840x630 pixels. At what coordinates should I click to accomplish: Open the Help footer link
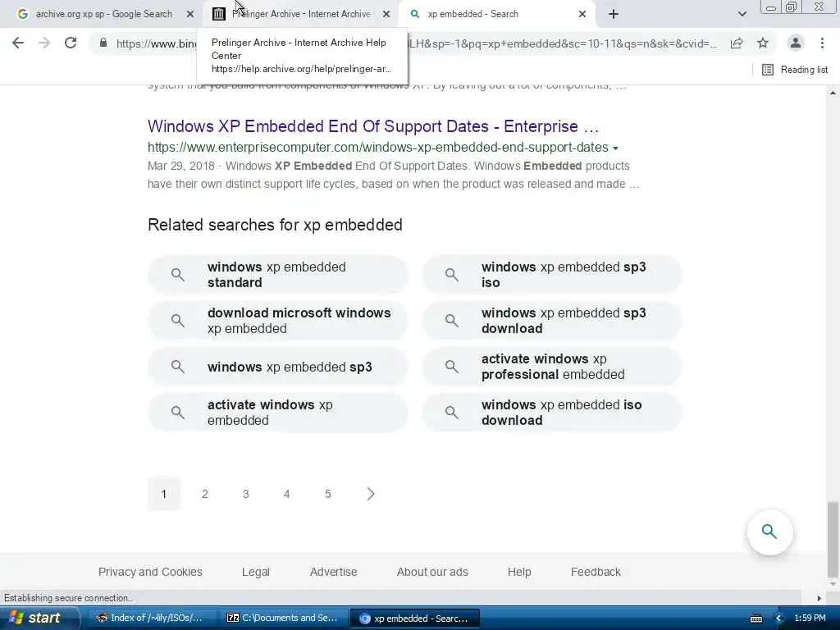519,572
